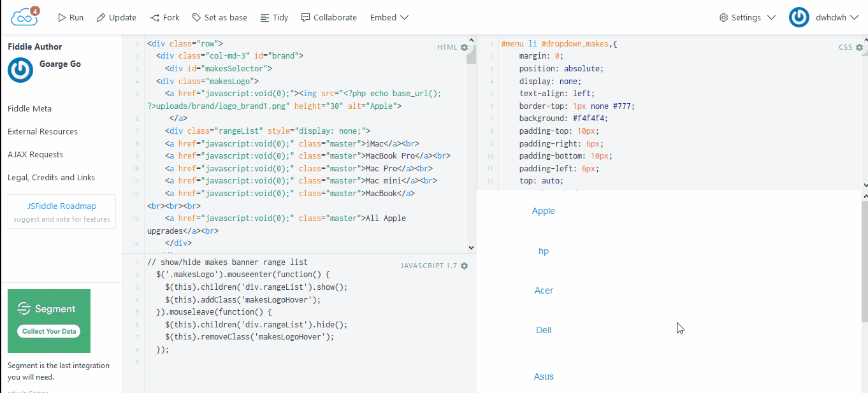This screenshot has height=393, width=868.
Task: Open Legal, Credits and Links section
Action: [51, 177]
